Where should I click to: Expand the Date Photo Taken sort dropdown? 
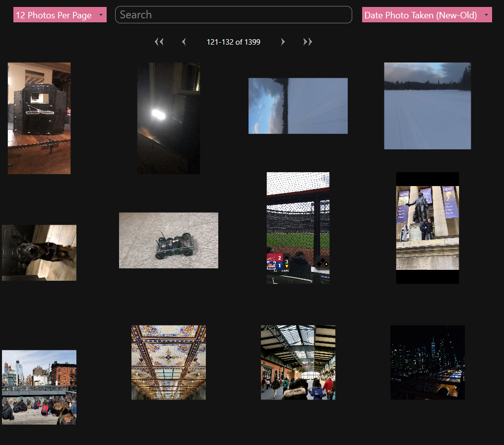pyautogui.click(x=427, y=15)
